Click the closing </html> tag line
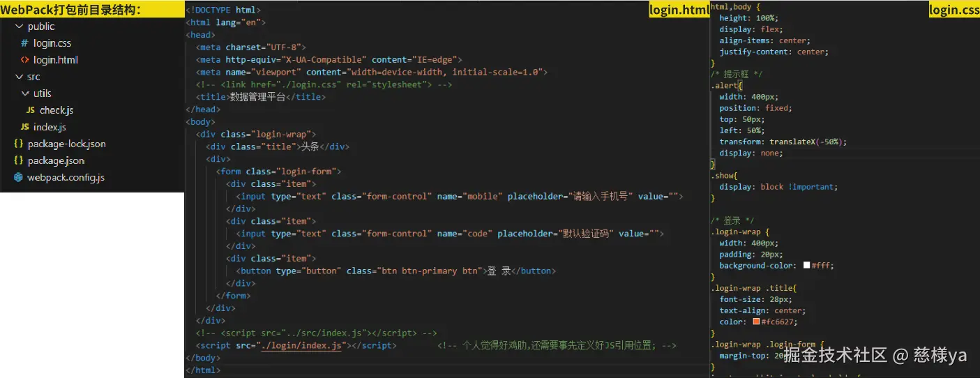980x378 pixels. click(x=203, y=370)
